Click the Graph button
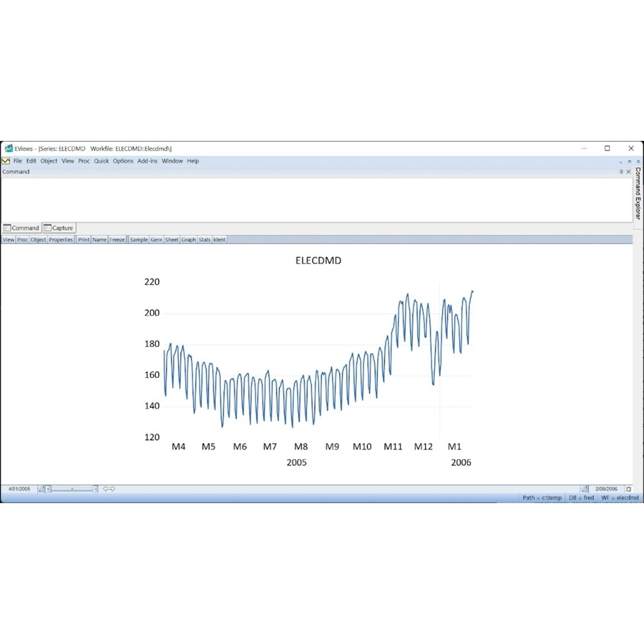The width and height of the screenshot is (644, 644). (x=189, y=240)
